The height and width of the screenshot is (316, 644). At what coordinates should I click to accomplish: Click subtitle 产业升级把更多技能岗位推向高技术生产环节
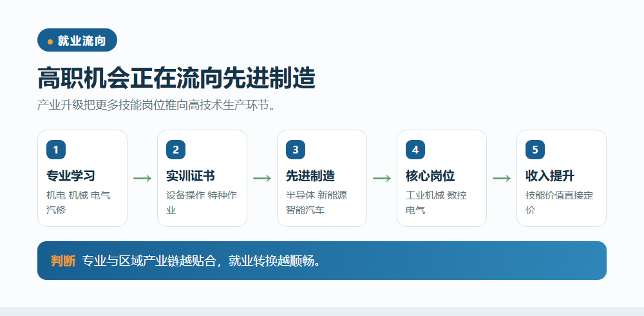coord(156,105)
